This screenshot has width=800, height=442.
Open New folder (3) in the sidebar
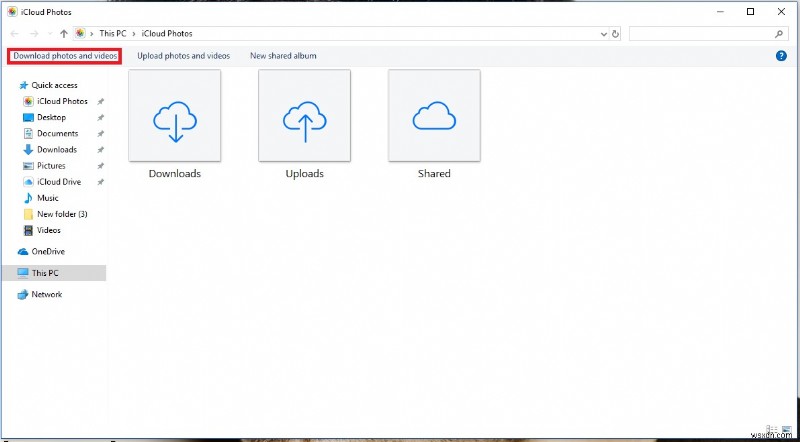(62, 214)
